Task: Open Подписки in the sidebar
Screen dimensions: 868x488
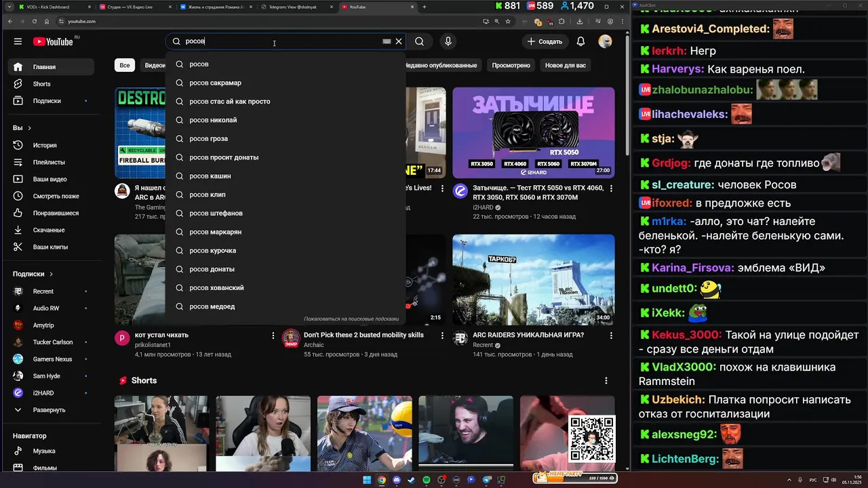Action: 51,101
